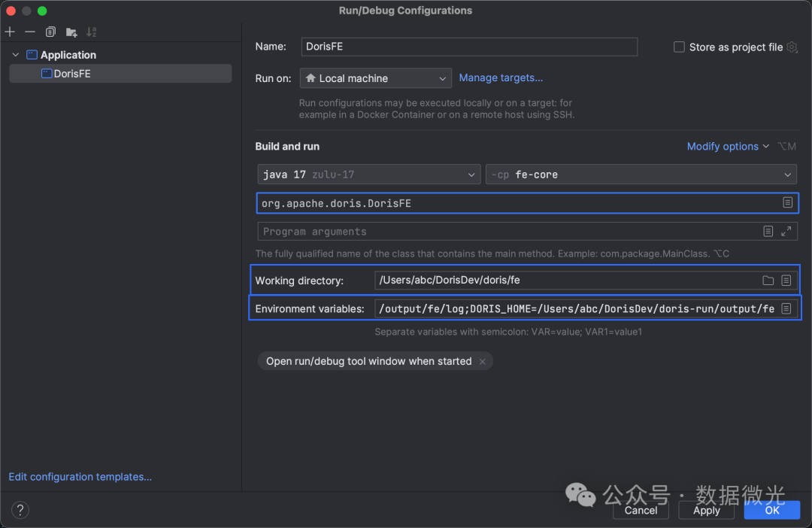
Task: Select DorisFE configuration in the tree
Action: tap(71, 74)
